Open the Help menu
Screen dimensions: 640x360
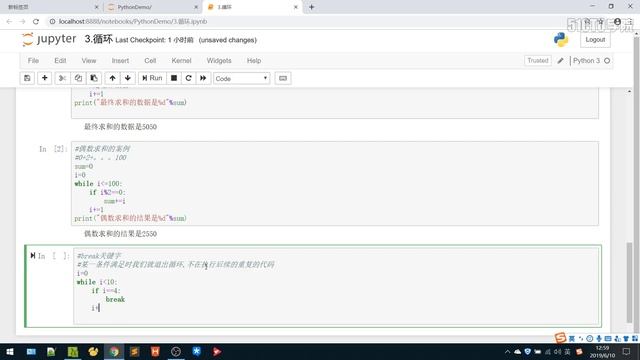click(x=254, y=60)
